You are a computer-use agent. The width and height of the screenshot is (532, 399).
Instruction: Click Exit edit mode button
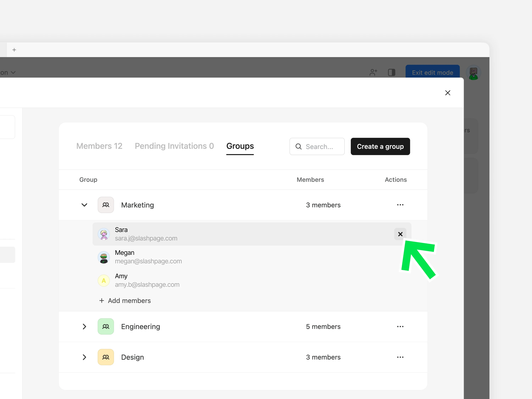click(x=432, y=72)
